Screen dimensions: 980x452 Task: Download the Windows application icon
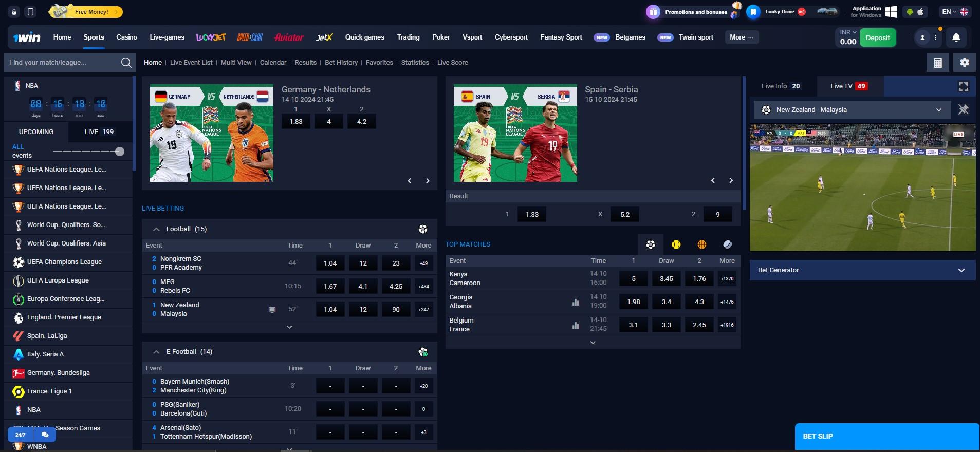[x=891, y=12]
